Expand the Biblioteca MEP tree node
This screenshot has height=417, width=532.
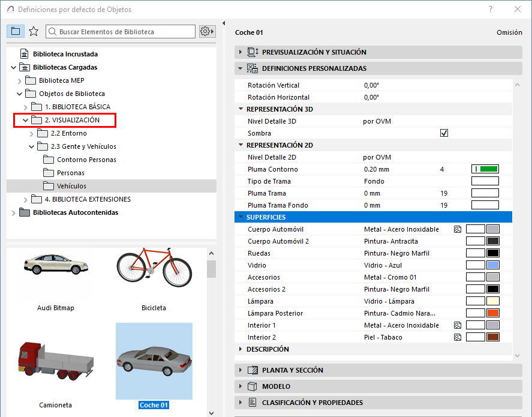[x=19, y=80]
